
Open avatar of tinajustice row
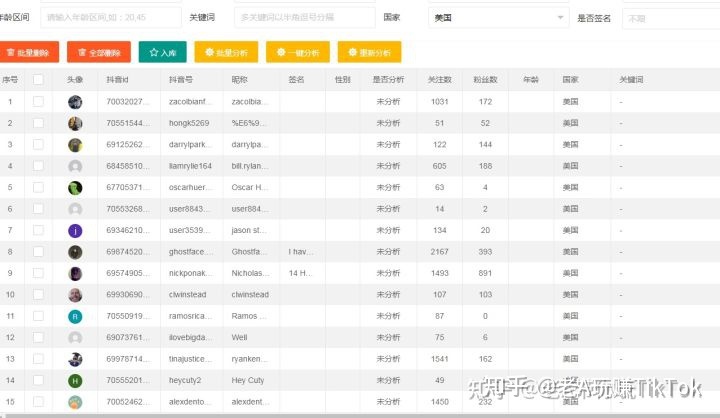(75, 359)
